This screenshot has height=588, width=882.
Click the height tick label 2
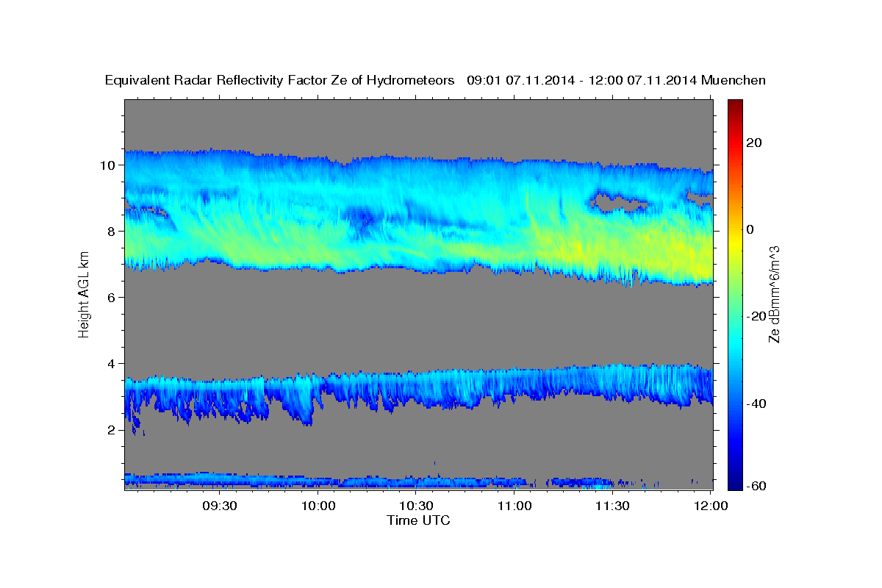[112, 430]
